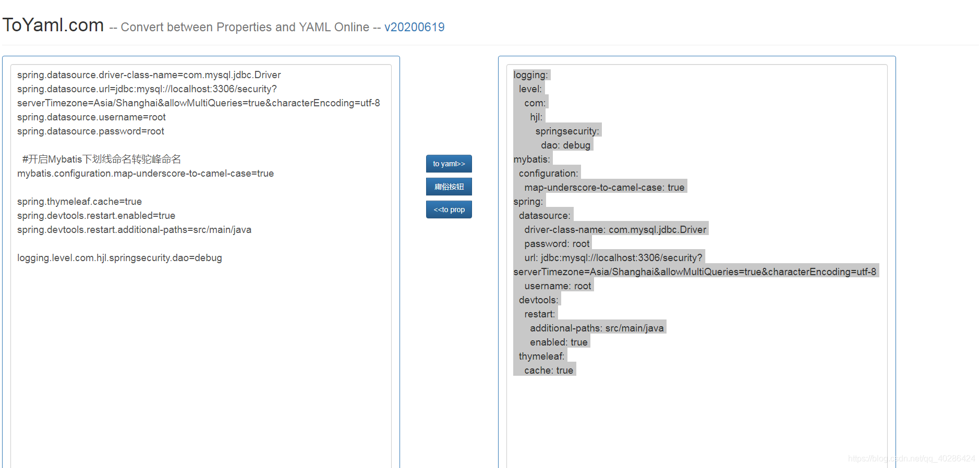The image size is (980, 468).
Task: Click the '<<to prop' button
Action: (x=449, y=210)
